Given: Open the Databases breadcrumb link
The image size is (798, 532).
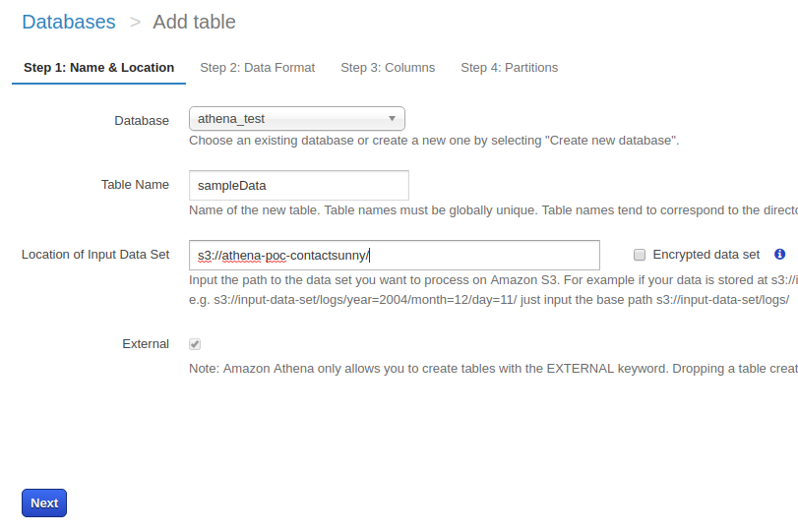Looking at the screenshot, I should point(69,22).
